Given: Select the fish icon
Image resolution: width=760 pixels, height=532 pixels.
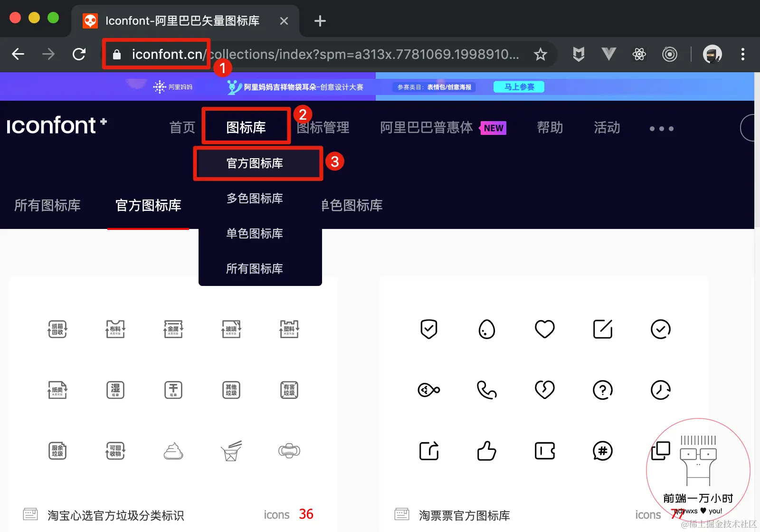Looking at the screenshot, I should pyautogui.click(x=429, y=390).
